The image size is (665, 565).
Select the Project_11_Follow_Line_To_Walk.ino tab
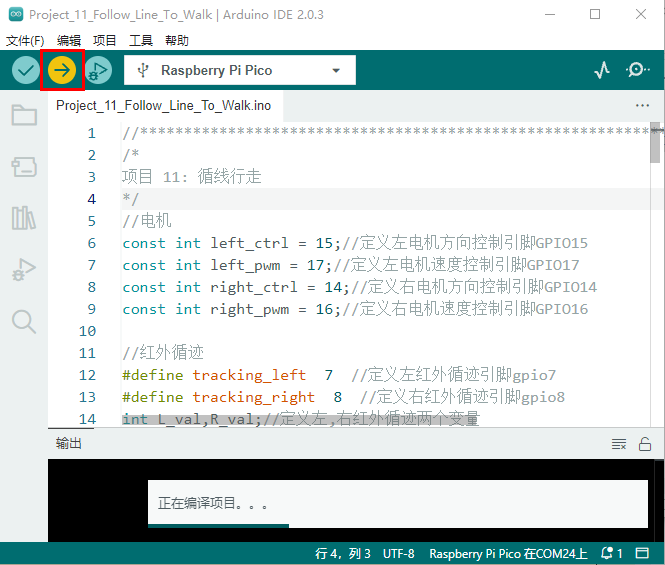[x=164, y=106]
